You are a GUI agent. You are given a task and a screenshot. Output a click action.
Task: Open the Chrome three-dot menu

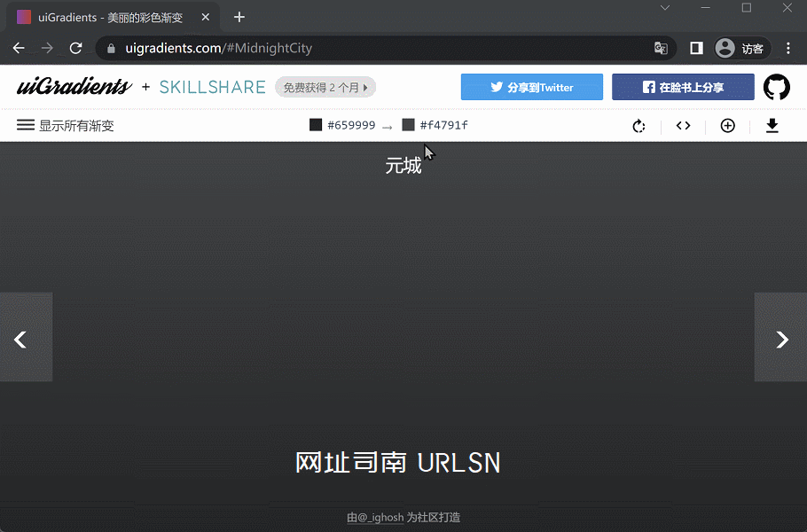(x=788, y=49)
